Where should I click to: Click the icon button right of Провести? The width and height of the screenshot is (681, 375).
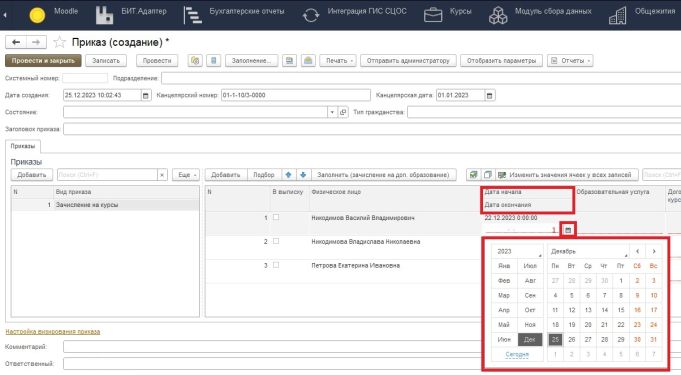point(195,61)
